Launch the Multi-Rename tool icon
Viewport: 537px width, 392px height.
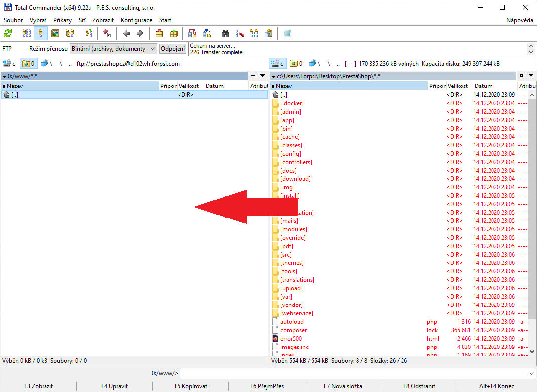pyautogui.click(x=240, y=33)
